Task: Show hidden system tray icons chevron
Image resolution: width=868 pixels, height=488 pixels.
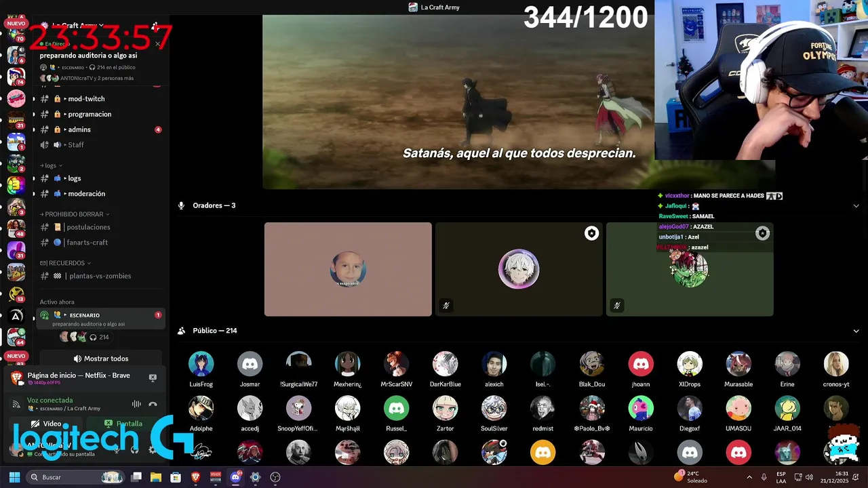Action: 749,477
